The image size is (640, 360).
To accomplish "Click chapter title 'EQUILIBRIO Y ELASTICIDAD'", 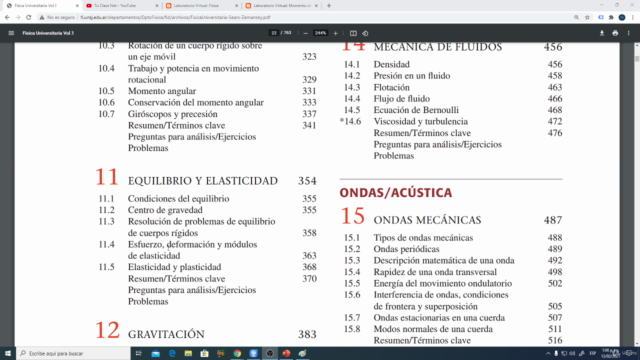I will (203, 181).
